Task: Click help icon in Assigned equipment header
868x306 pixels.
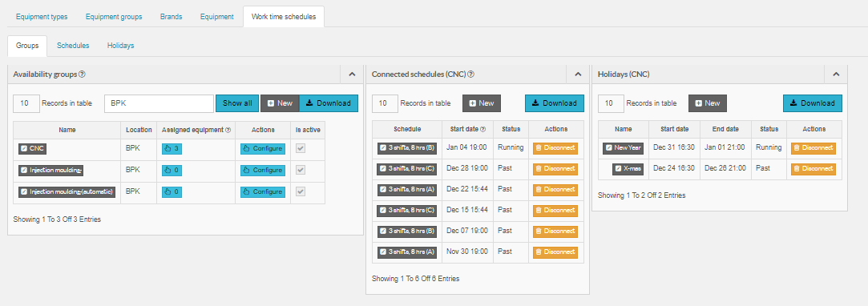Action: coord(228,130)
